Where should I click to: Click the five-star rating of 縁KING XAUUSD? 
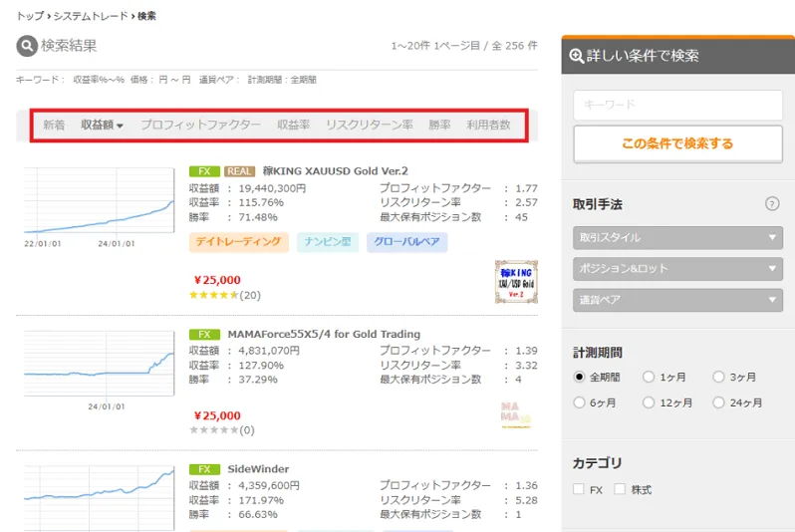[x=213, y=295]
